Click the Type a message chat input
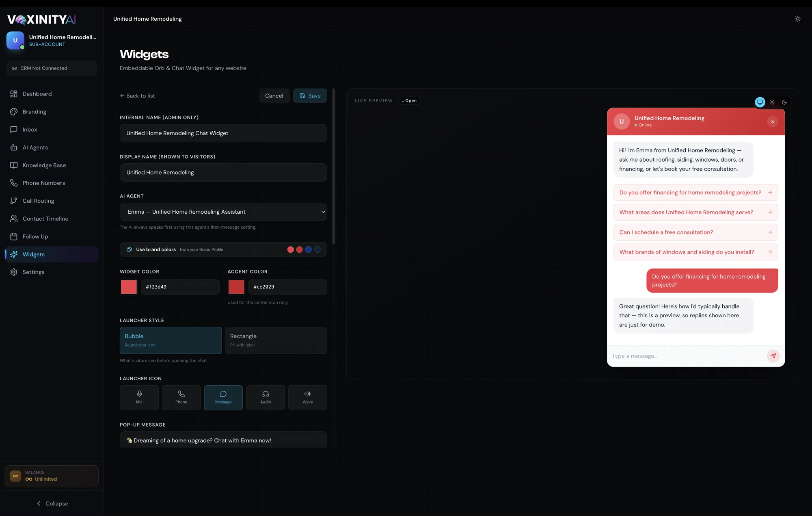Screen dimensions: 812x516 [687, 356]
